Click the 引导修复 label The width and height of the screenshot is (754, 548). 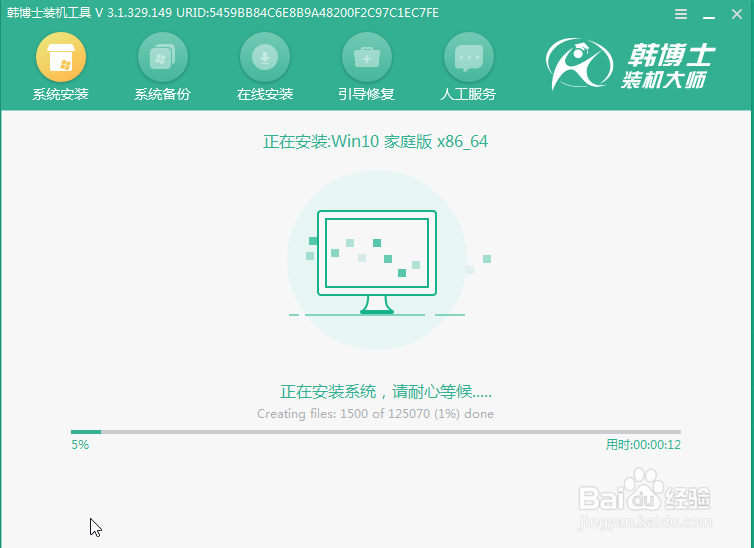tap(366, 94)
